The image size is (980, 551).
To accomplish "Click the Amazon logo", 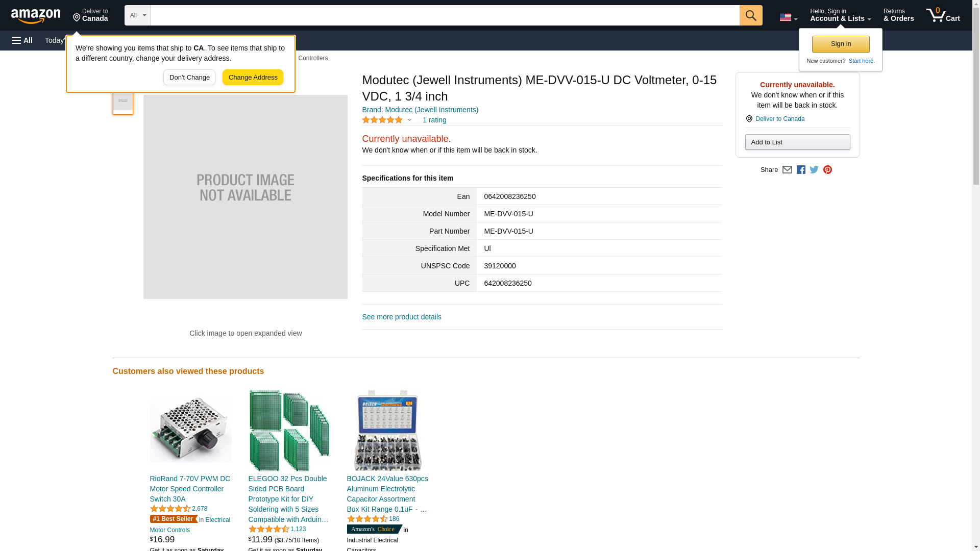I will pyautogui.click(x=36, y=16).
